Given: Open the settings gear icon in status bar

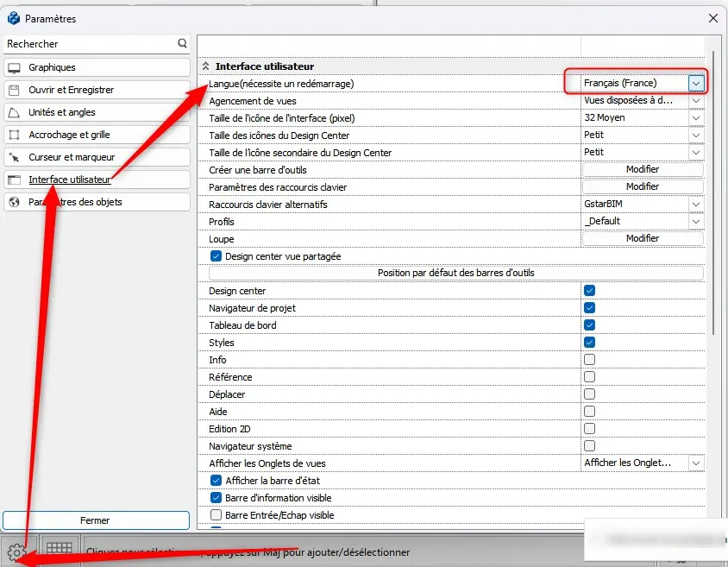Looking at the screenshot, I should coord(16,551).
